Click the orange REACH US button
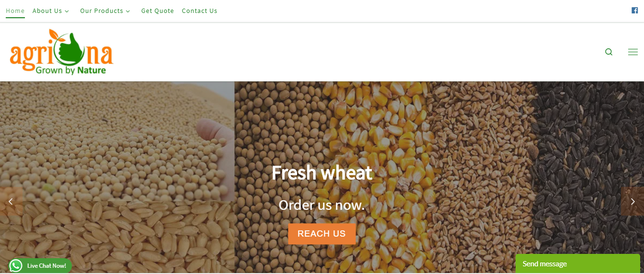Image resolution: width=644 pixels, height=274 pixels. pos(322,234)
